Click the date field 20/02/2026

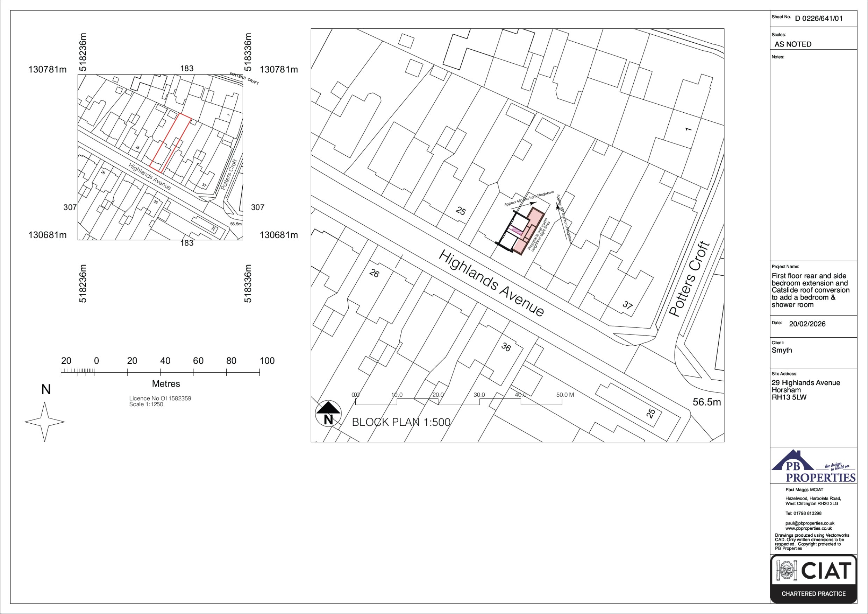point(807,324)
